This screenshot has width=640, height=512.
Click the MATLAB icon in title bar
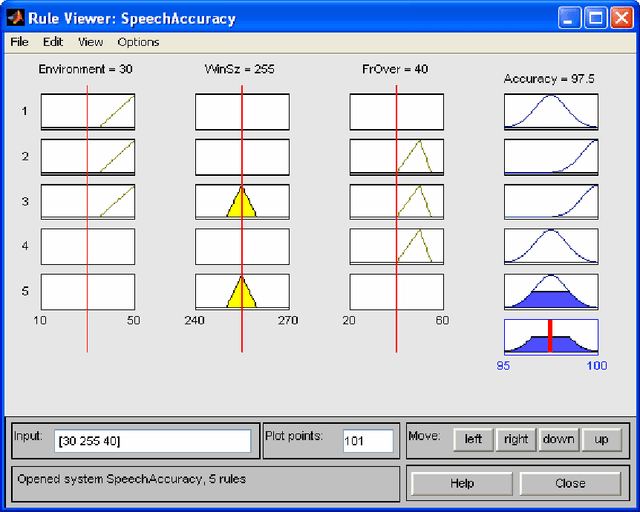16,18
